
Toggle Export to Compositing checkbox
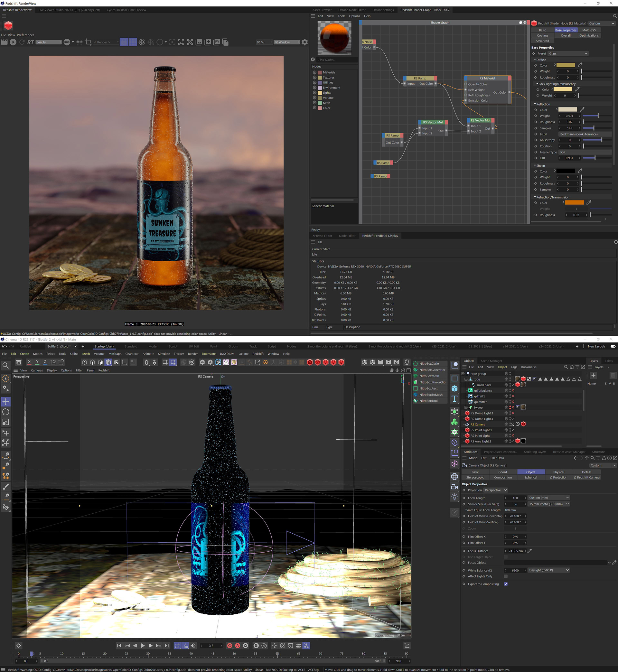(506, 584)
